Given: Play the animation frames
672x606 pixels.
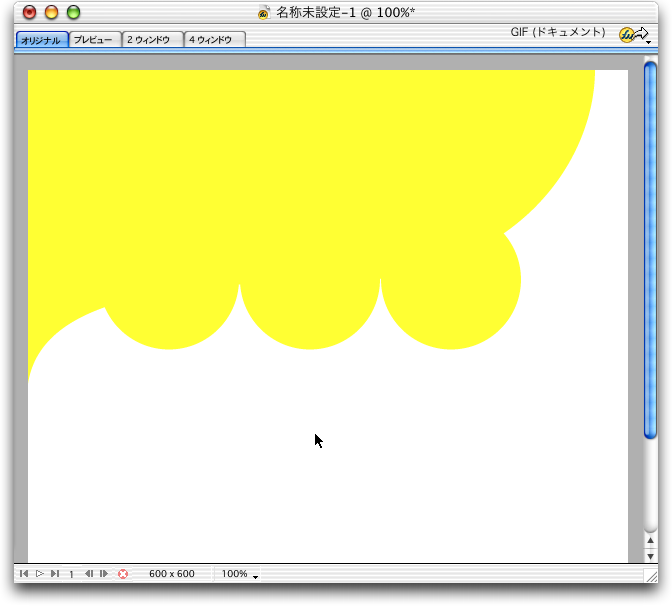Looking at the screenshot, I should (x=39, y=573).
